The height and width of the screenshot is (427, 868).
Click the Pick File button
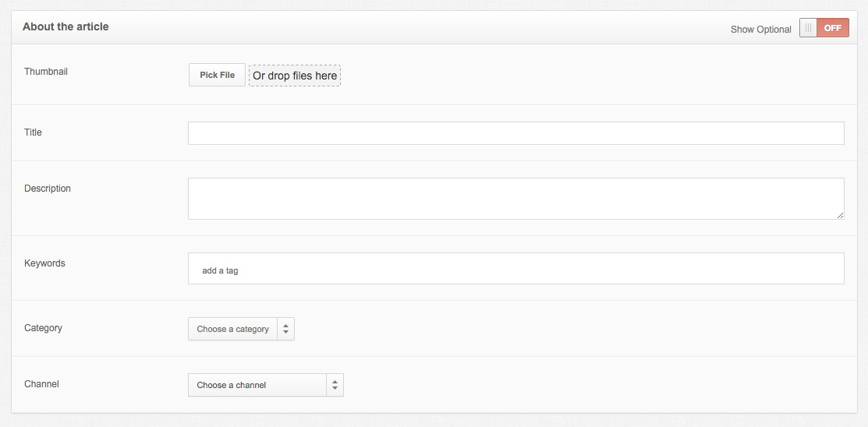(217, 75)
